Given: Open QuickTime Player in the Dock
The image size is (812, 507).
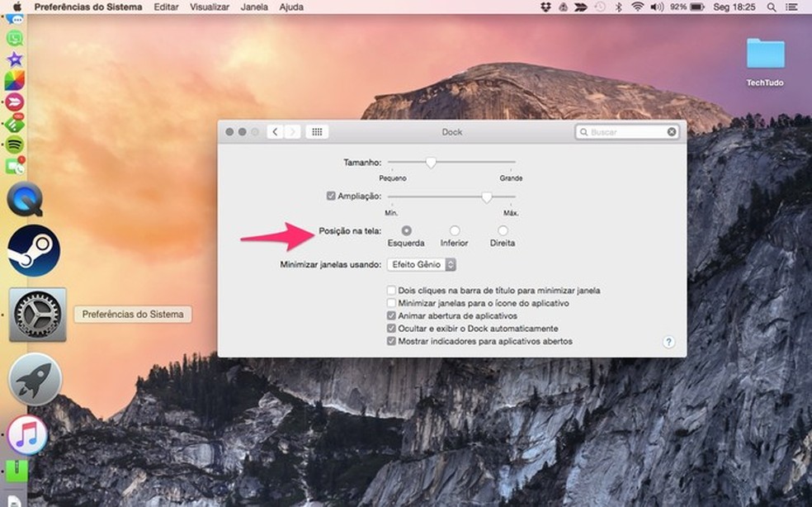Looking at the screenshot, I should click(24, 199).
